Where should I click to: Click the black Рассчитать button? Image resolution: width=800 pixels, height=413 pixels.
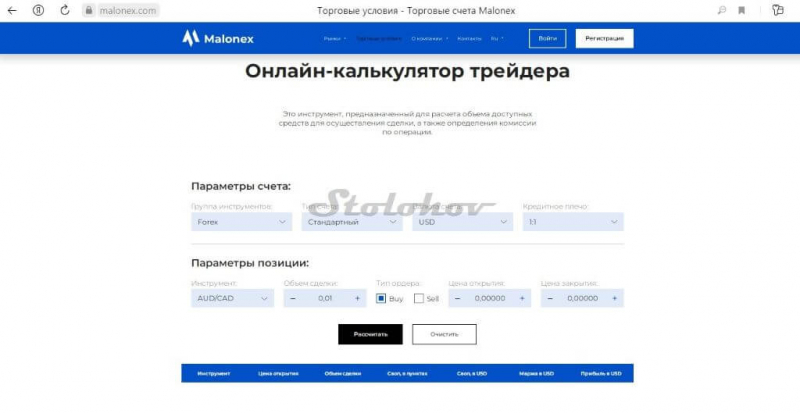pyautogui.click(x=370, y=334)
